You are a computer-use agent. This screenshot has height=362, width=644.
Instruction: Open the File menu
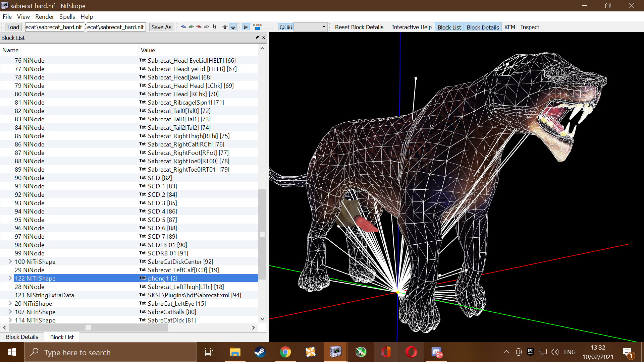coord(7,17)
